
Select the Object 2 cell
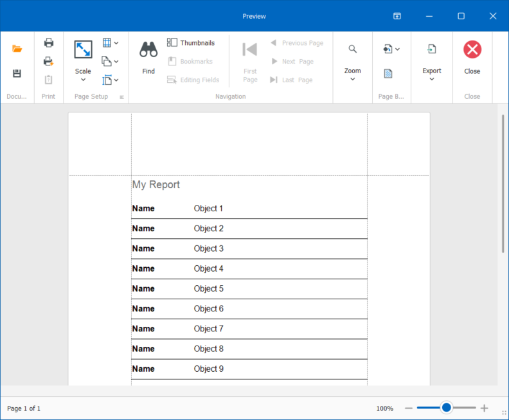(209, 229)
